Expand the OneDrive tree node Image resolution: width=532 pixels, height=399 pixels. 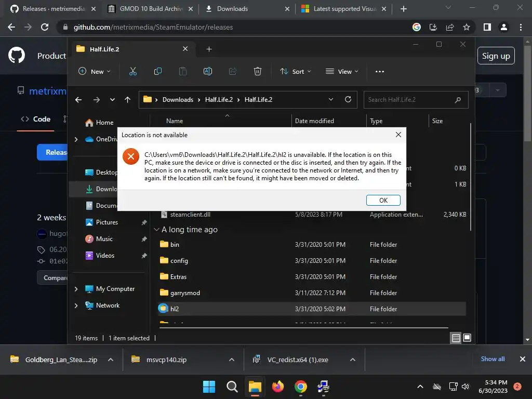point(76,139)
